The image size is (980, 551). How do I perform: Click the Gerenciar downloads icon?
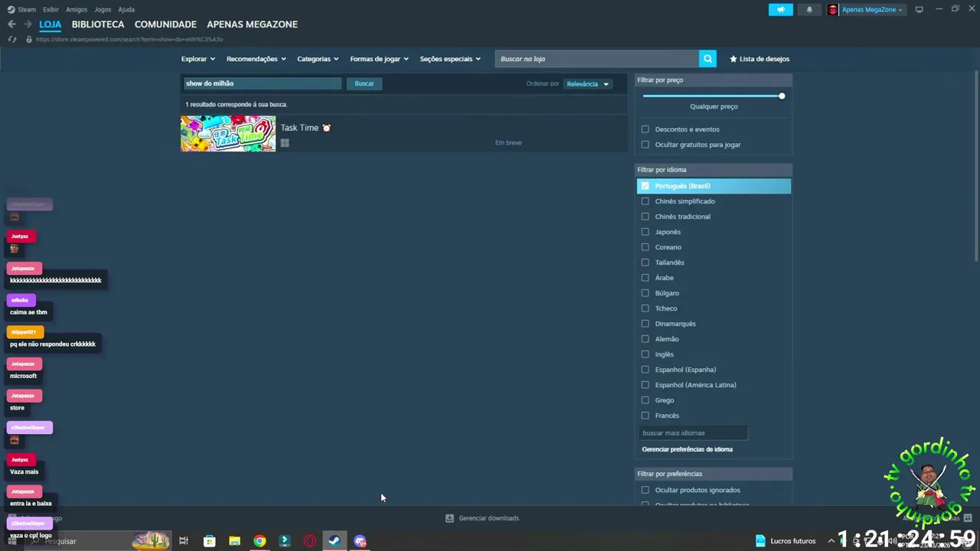point(449,518)
